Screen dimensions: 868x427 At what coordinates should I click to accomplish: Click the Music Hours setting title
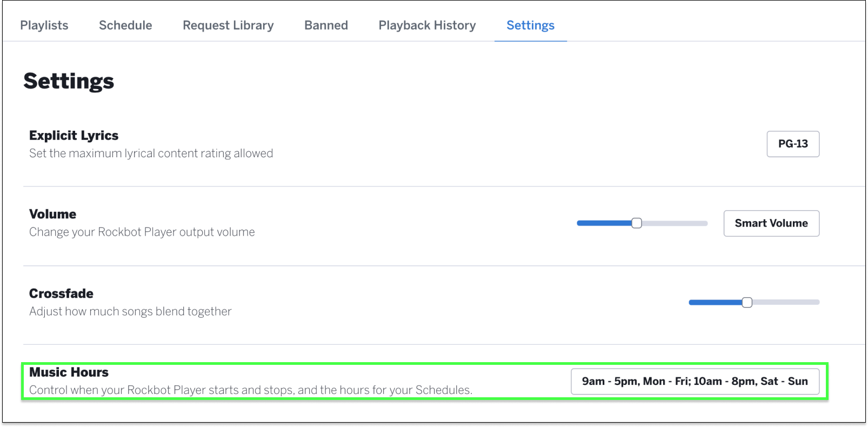pyautogui.click(x=69, y=372)
